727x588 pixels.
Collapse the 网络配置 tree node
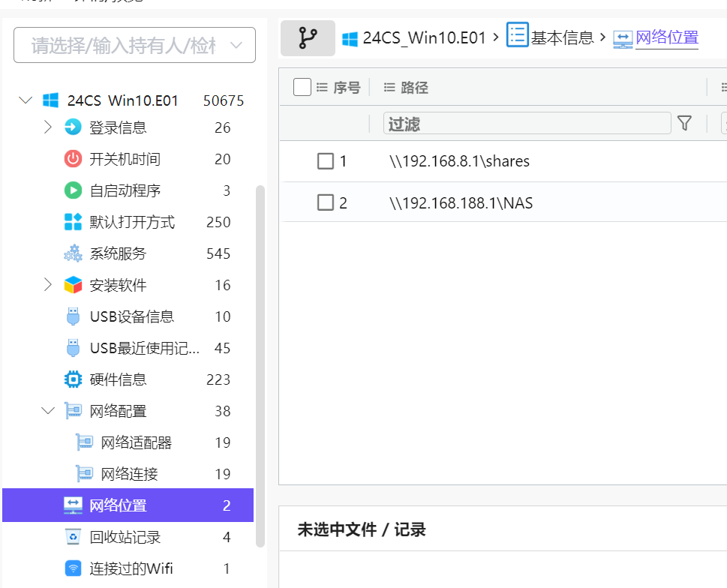pos(48,411)
